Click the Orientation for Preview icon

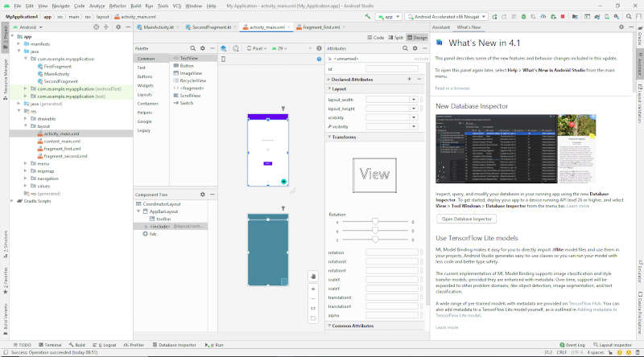coord(236,48)
